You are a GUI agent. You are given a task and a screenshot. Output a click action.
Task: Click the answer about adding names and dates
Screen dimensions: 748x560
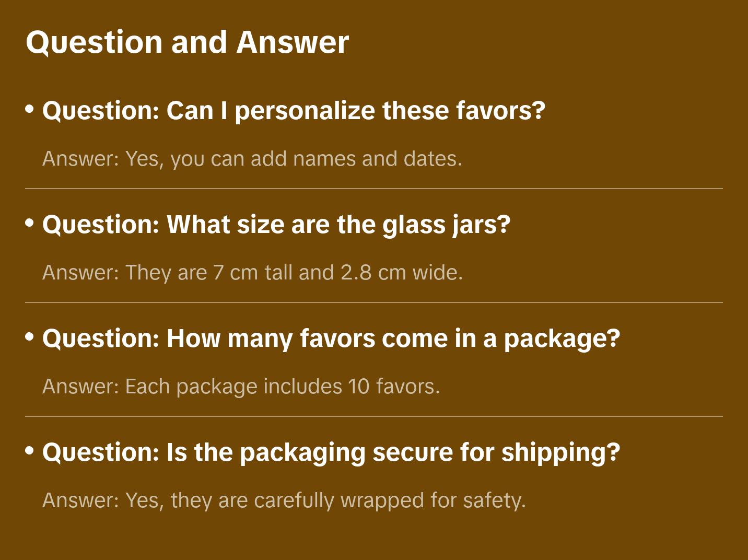252,159
